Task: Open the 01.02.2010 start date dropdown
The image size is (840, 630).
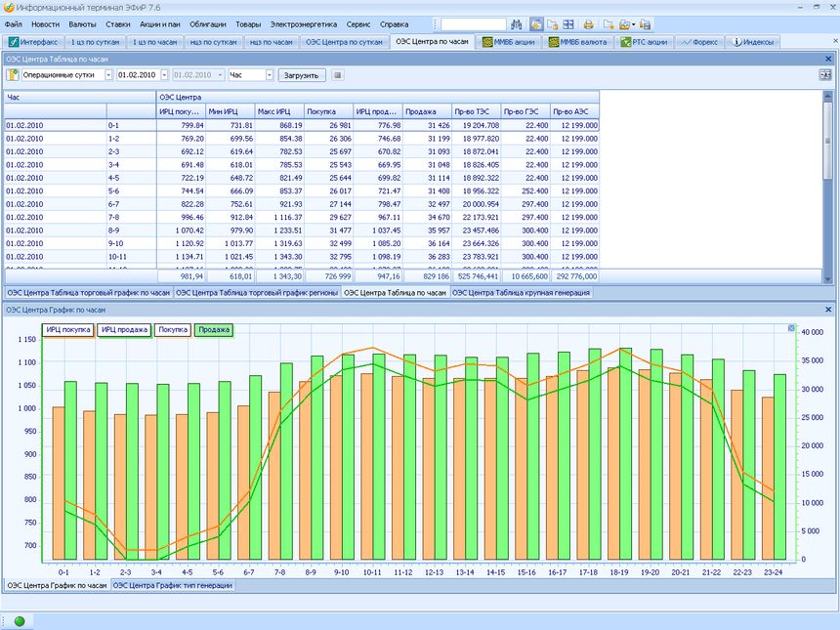Action: pos(164,74)
